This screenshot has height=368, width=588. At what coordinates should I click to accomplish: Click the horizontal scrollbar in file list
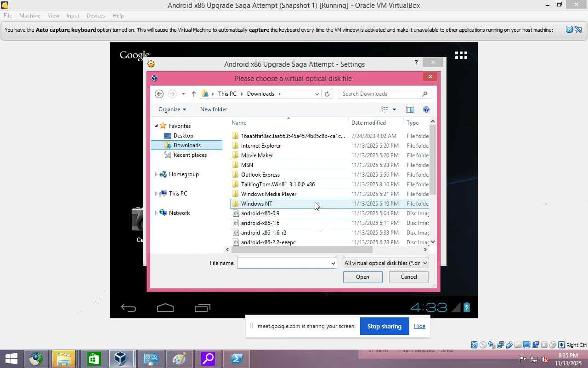301,249
